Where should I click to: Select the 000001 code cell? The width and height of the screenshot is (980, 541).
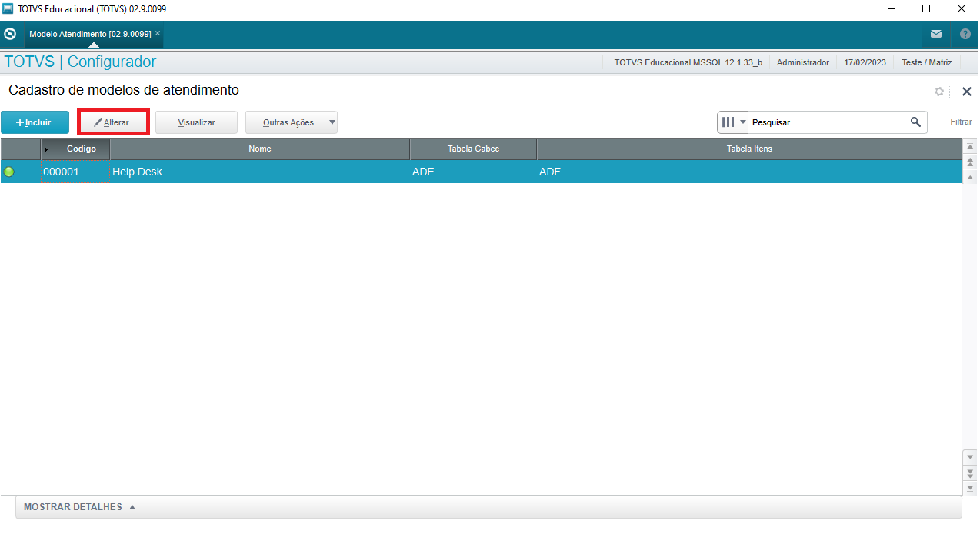pos(75,172)
